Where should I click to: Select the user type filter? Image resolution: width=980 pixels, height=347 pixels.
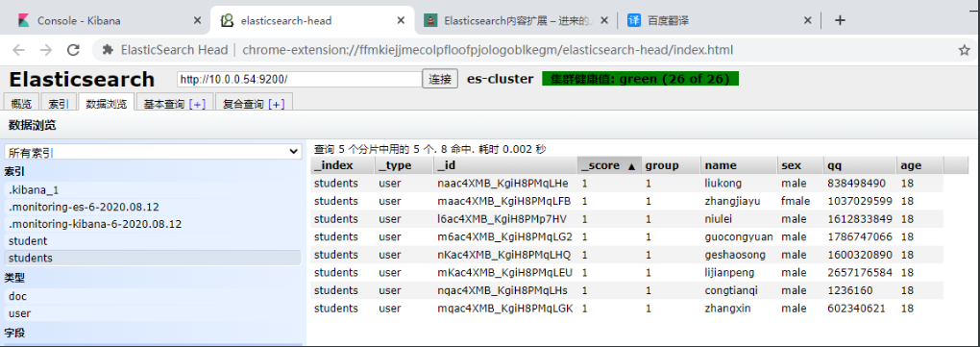[153, 313]
